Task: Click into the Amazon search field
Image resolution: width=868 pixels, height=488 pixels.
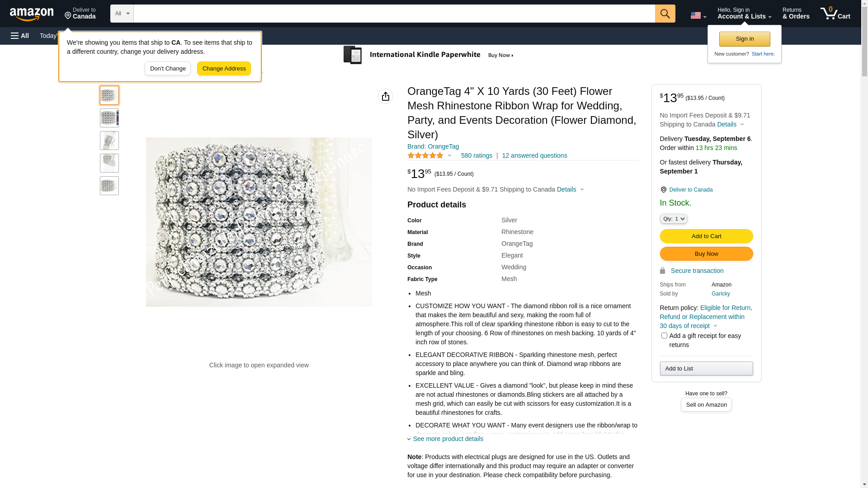Action: 394,14
